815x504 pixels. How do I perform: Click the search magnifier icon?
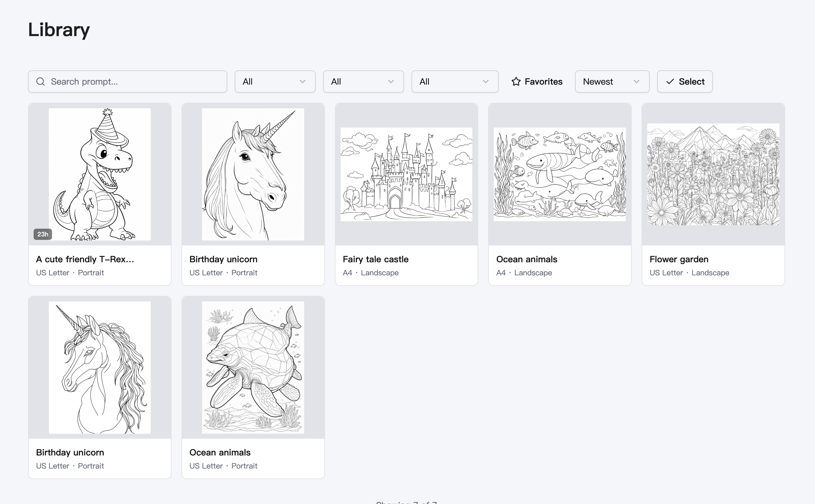(40, 81)
